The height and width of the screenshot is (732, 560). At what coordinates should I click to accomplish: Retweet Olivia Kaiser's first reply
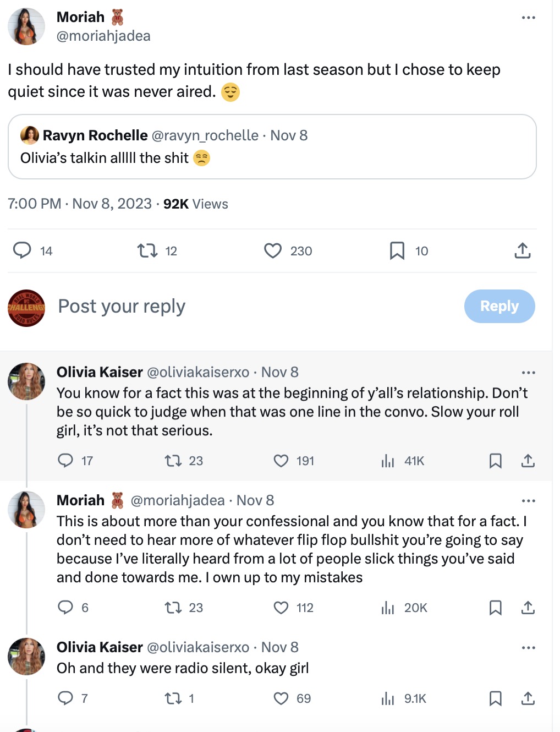(x=173, y=461)
